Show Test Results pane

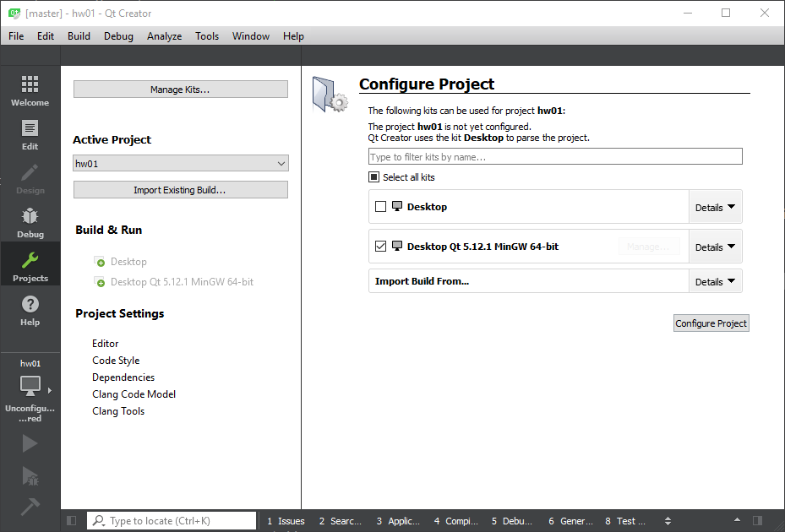click(x=624, y=521)
